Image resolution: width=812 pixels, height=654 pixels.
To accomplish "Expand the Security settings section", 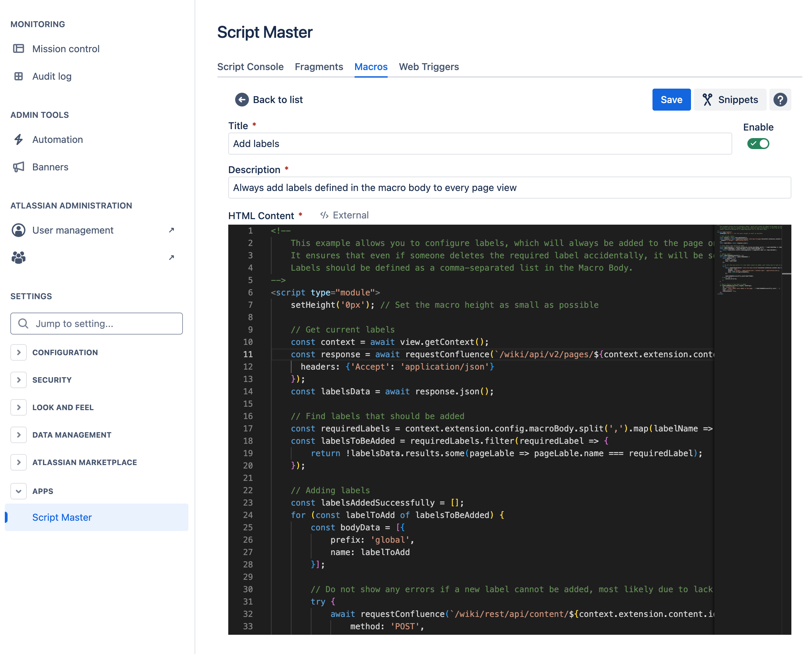I will click(x=19, y=380).
